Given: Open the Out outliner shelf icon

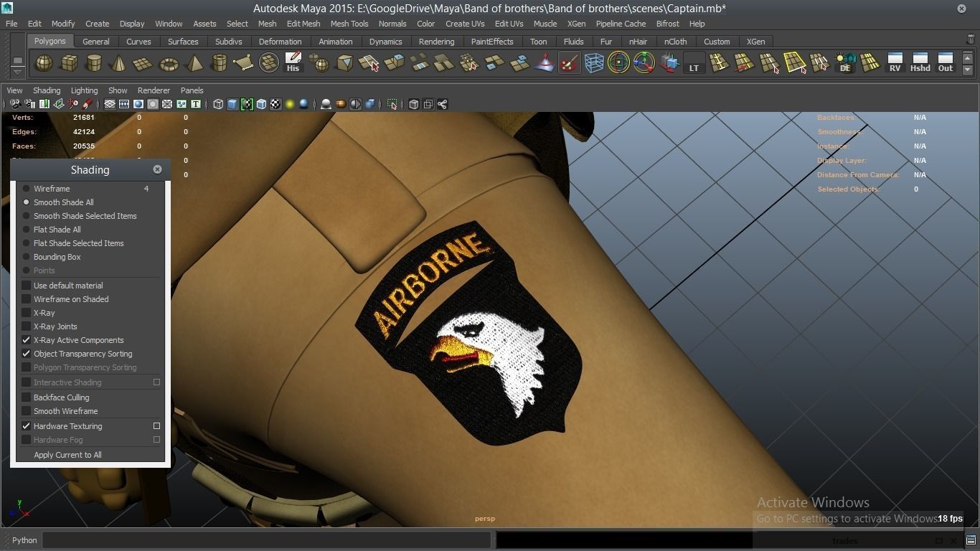Looking at the screenshot, I should (946, 63).
